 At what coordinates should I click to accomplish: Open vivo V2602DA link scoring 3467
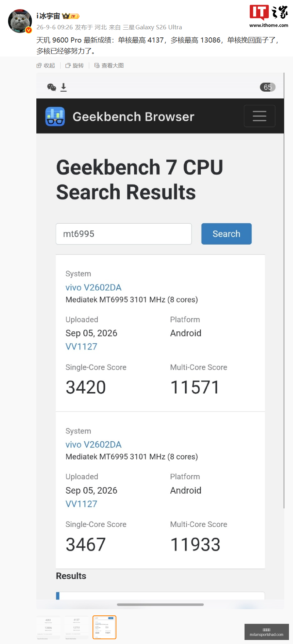pos(93,444)
